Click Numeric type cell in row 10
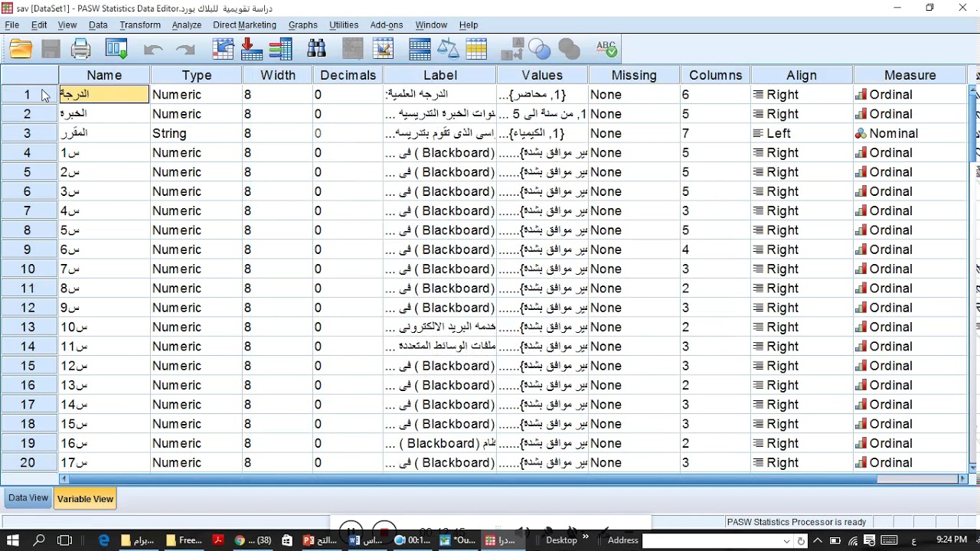This screenshot has height=551, width=980. (197, 269)
